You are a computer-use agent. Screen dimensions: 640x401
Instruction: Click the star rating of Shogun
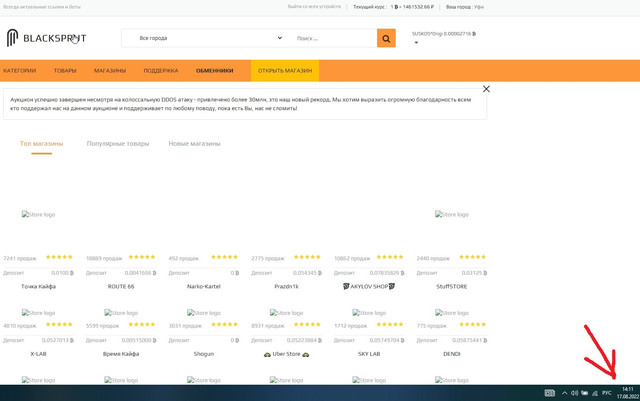tap(224, 324)
